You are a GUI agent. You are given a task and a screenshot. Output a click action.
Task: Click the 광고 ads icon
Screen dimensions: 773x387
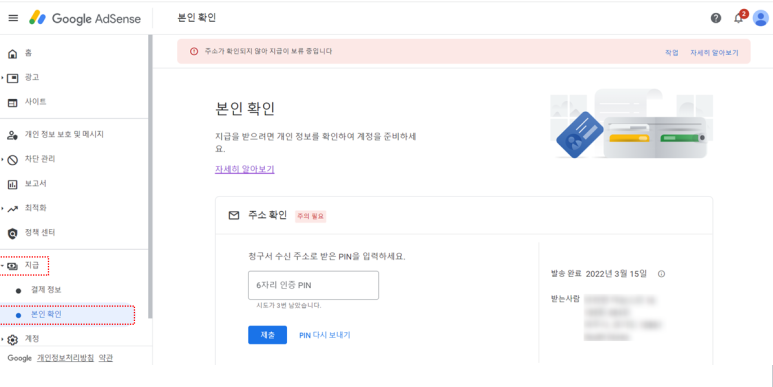[13, 78]
